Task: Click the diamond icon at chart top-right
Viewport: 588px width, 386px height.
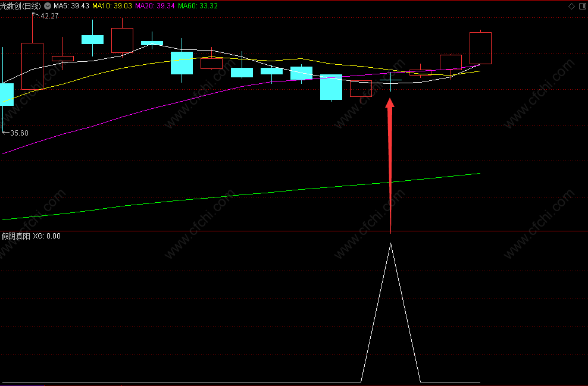Action: pyautogui.click(x=571, y=6)
